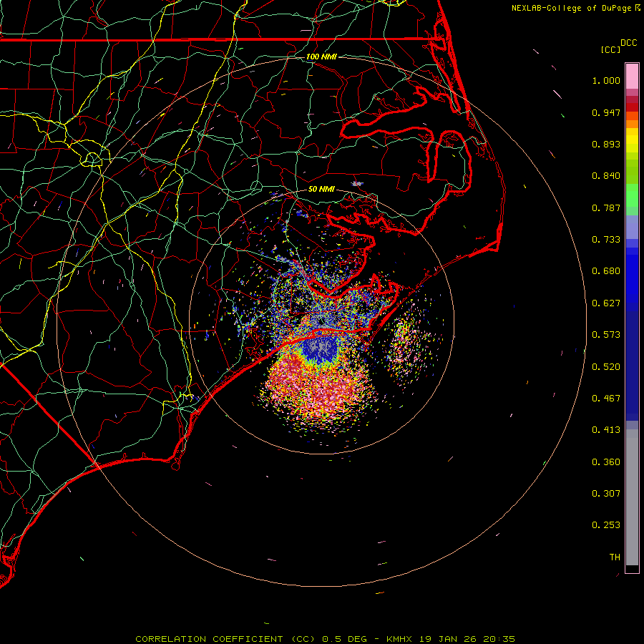Click the 0.307 legend value
Viewport: 644px width, 644px height.
point(606,494)
